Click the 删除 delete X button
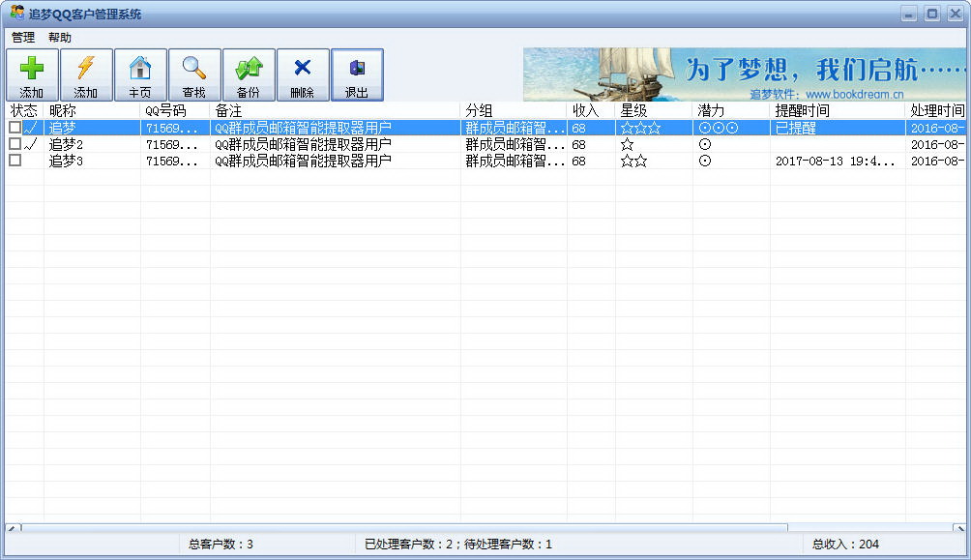This screenshot has height=560, width=971. [303, 74]
